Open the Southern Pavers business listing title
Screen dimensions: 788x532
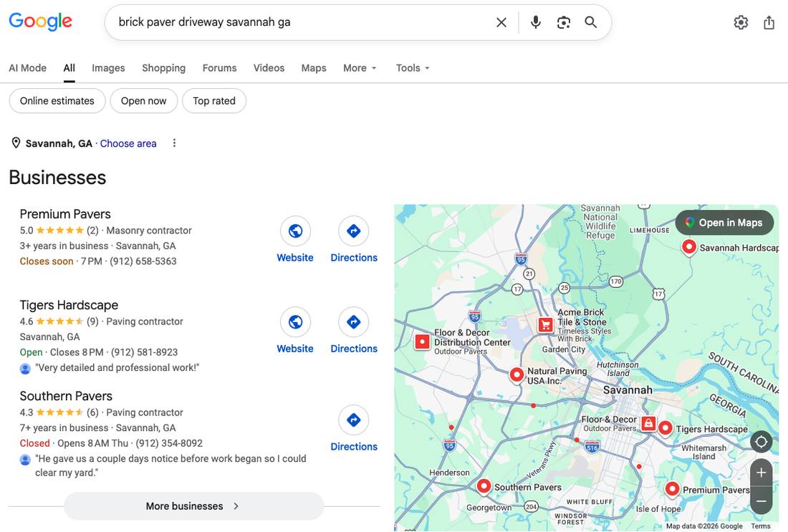point(66,396)
